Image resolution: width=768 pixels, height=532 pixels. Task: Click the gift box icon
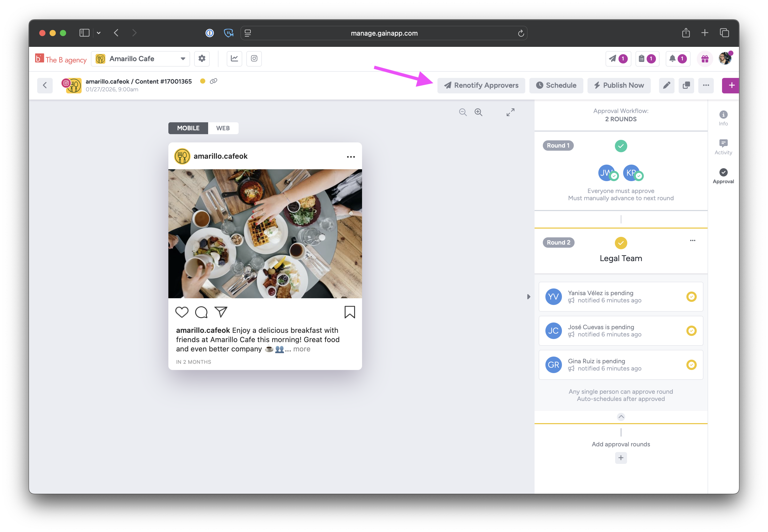(x=705, y=59)
